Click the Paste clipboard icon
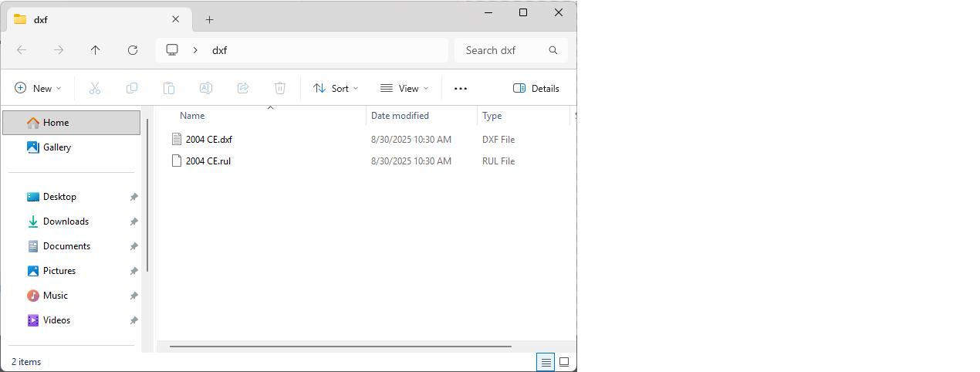 pos(169,89)
